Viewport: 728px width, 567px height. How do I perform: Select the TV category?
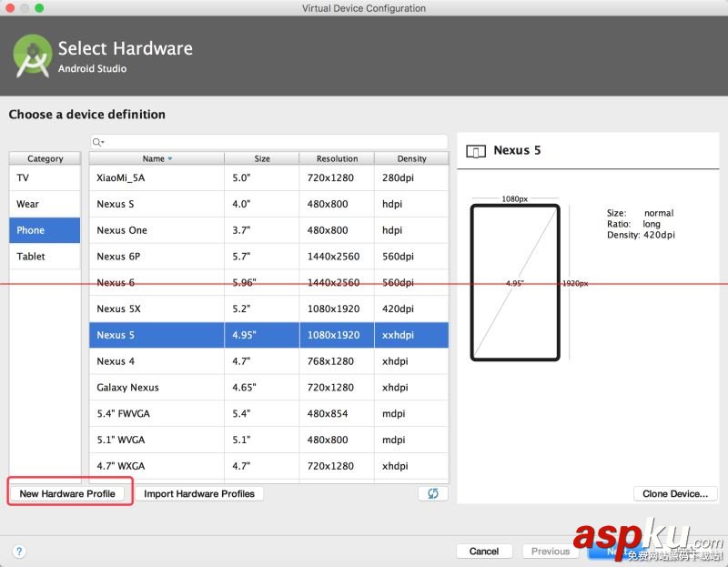tap(45, 177)
